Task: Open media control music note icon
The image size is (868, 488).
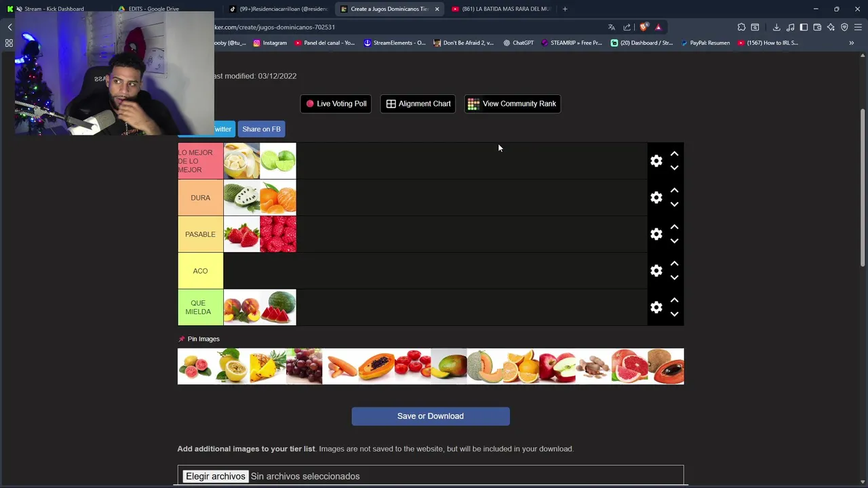Action: pyautogui.click(x=790, y=27)
